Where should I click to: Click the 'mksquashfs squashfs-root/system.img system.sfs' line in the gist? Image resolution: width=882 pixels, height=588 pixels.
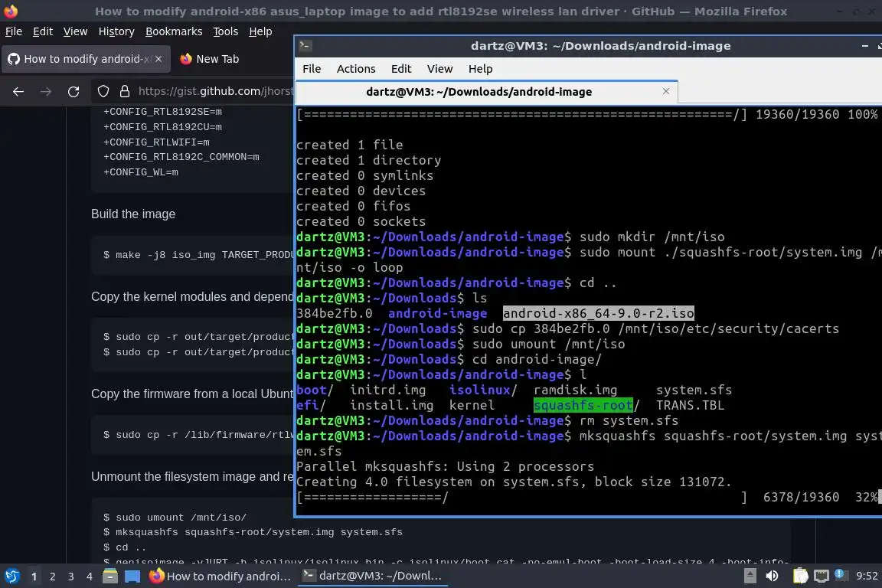point(253,532)
